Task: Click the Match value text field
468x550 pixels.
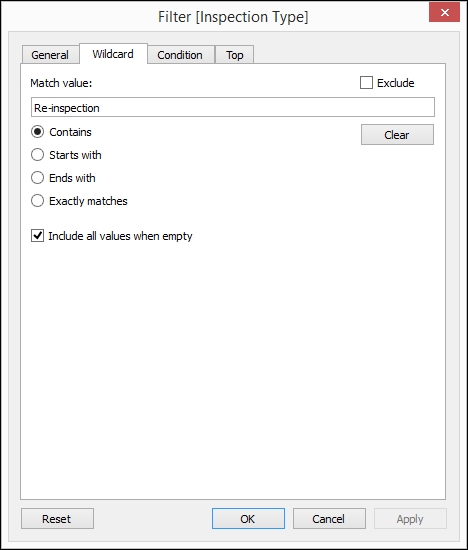Action: pos(233,107)
